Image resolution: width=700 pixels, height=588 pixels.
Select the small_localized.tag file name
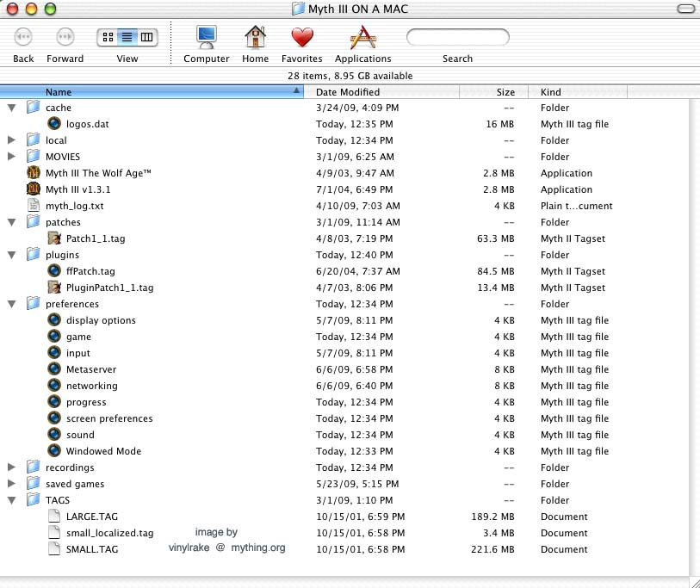pos(110,533)
